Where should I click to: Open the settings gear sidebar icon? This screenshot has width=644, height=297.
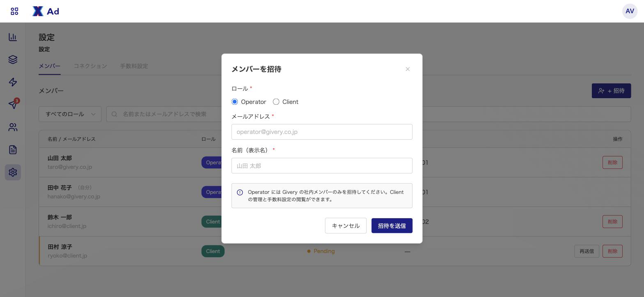[x=13, y=172]
